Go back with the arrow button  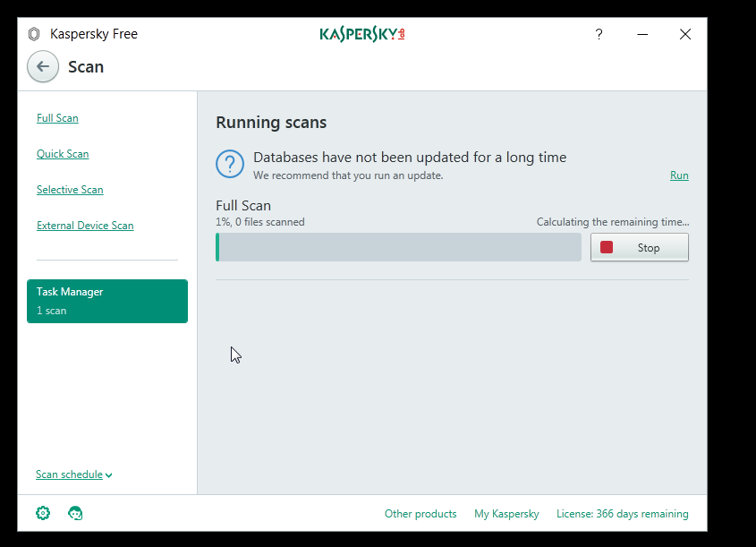click(43, 66)
